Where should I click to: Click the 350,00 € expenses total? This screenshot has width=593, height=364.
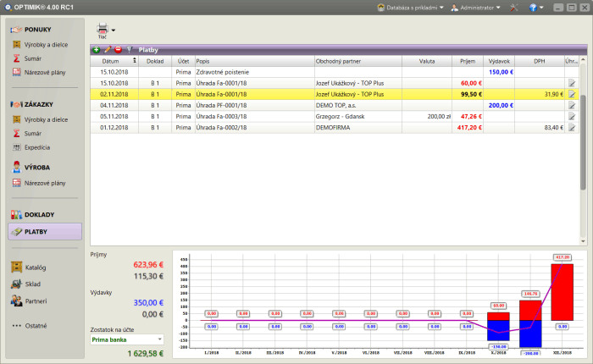(x=148, y=303)
